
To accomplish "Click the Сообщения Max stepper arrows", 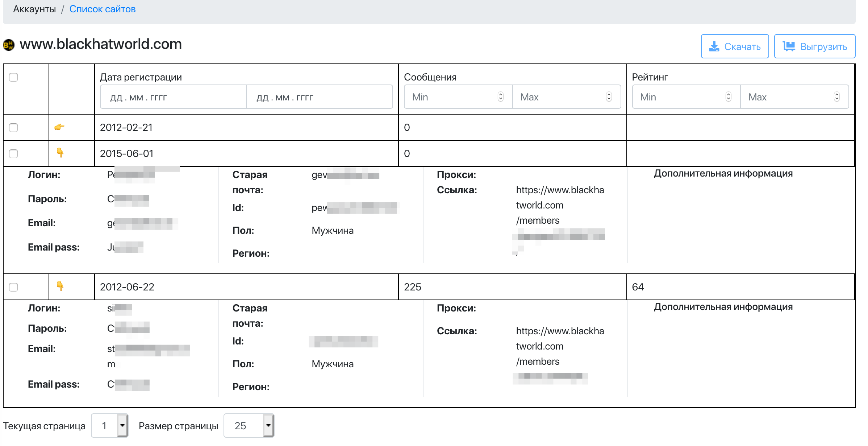I will [609, 97].
